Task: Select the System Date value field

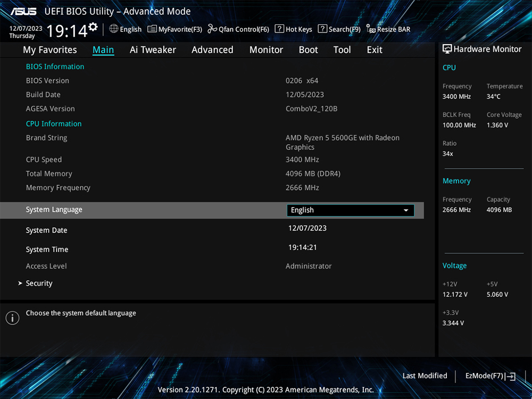Action: click(x=307, y=228)
